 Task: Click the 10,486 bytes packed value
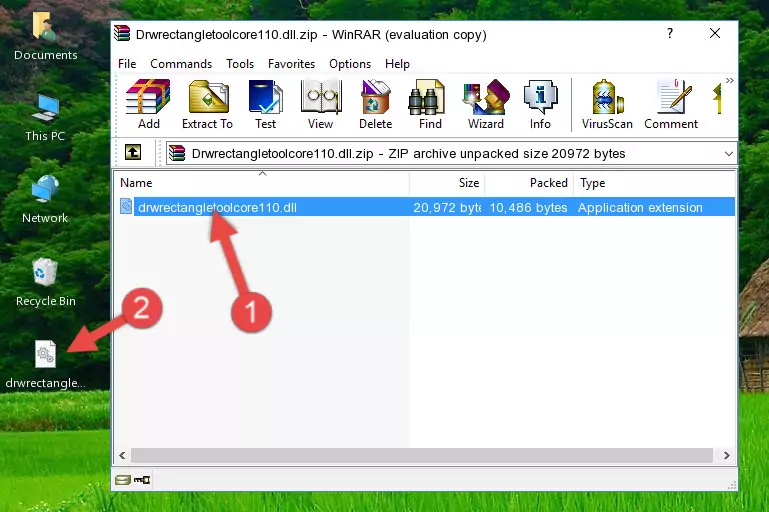(528, 207)
